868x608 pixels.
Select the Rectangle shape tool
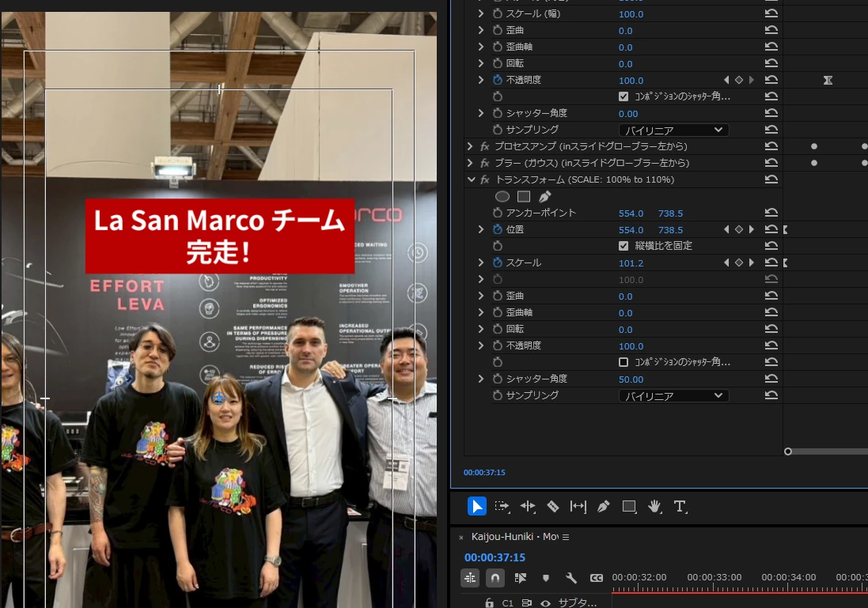pos(629,506)
